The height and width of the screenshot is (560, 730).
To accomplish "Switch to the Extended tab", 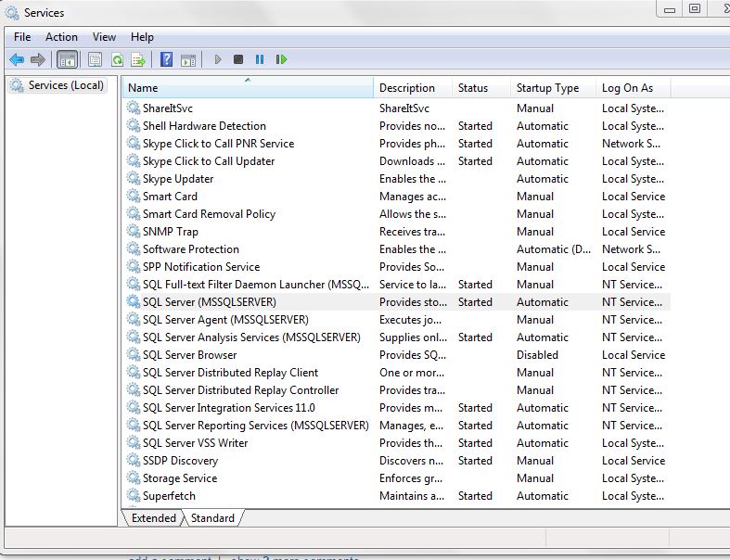I will point(154,518).
